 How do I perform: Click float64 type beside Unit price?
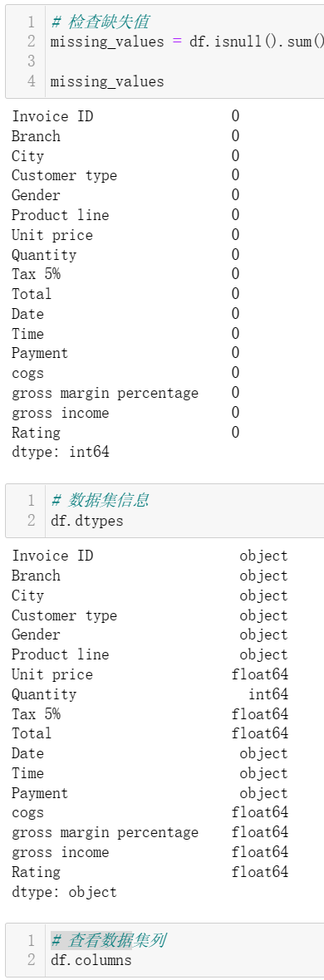coord(259,674)
